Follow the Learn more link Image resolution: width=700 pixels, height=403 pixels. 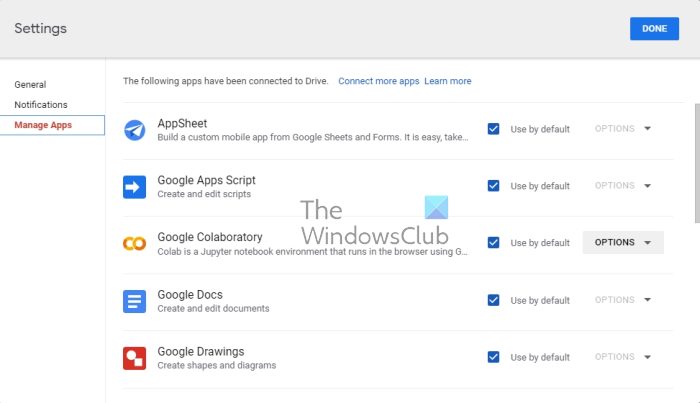pos(448,81)
